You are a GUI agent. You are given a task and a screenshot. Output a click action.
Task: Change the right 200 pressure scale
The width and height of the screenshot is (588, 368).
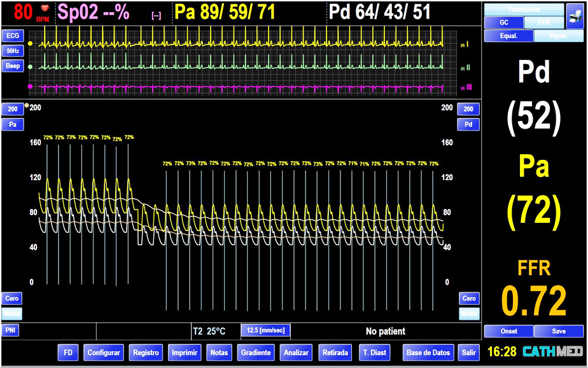(468, 109)
